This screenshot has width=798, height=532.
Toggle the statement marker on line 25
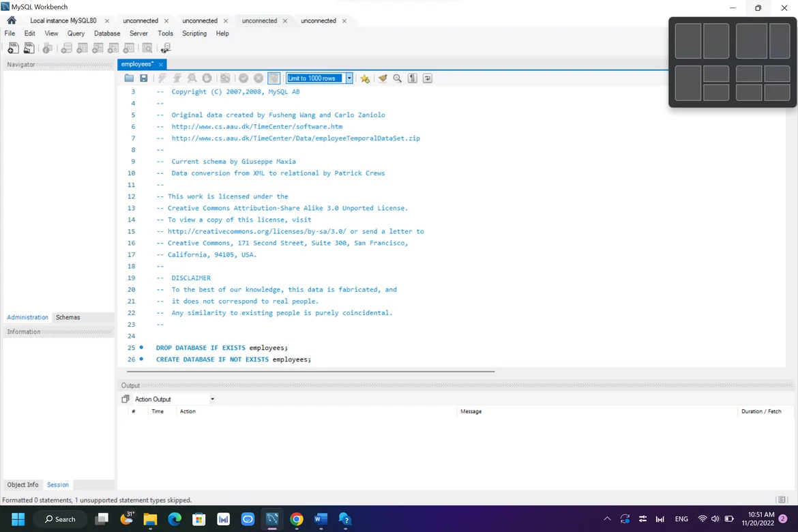click(141, 348)
